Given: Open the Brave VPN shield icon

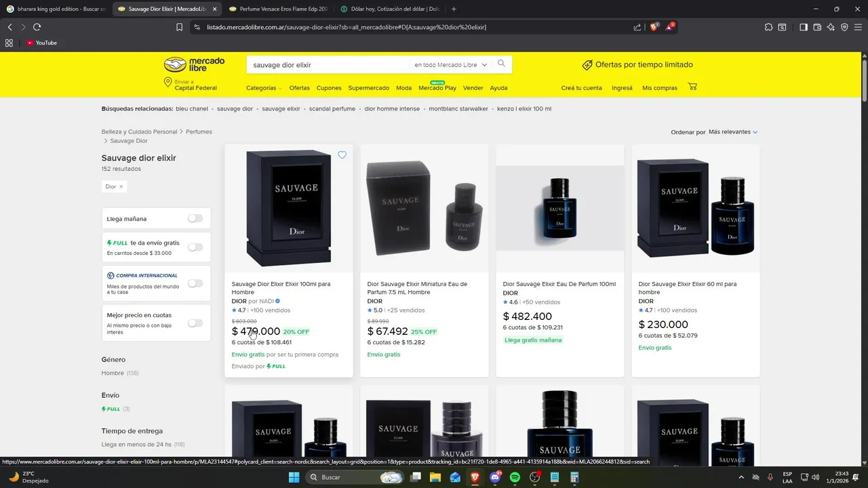Looking at the screenshot, I should point(844,27).
